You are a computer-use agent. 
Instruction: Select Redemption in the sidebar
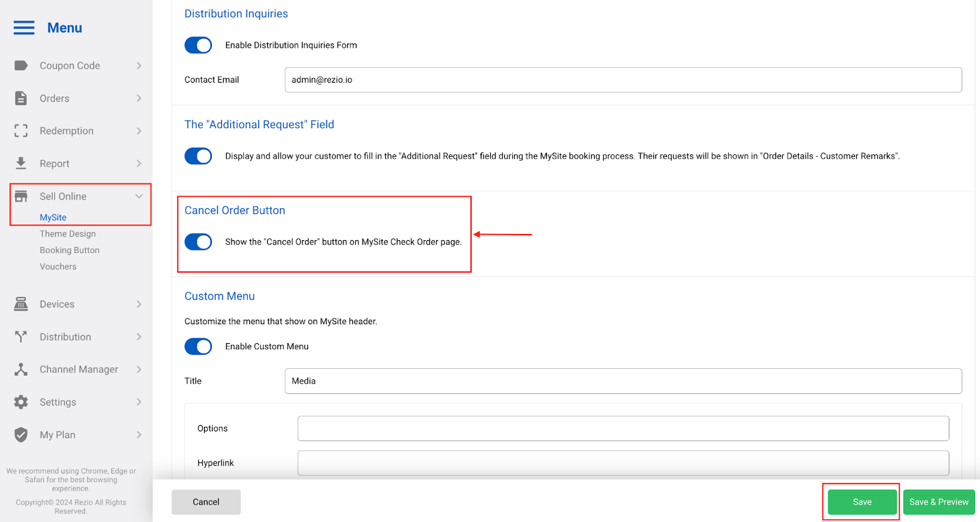point(67,130)
